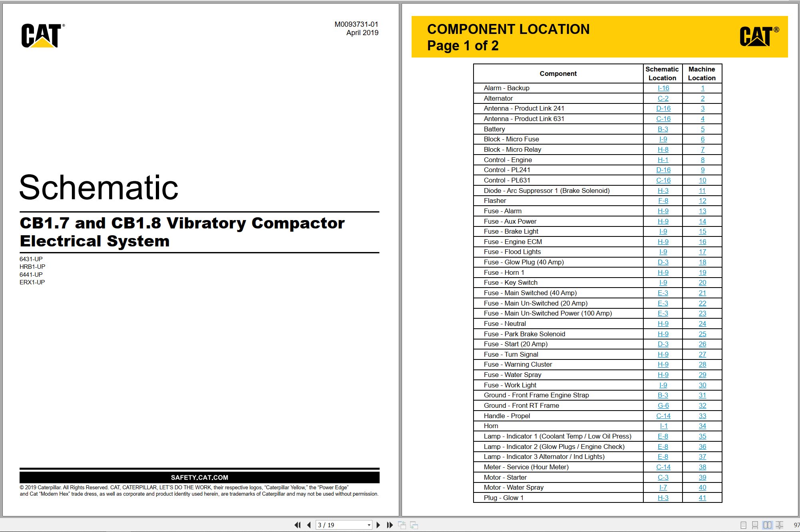The height and width of the screenshot is (532, 800).
Task: Open machine location 35 for Lamp Indicator 1
Action: coord(702,436)
